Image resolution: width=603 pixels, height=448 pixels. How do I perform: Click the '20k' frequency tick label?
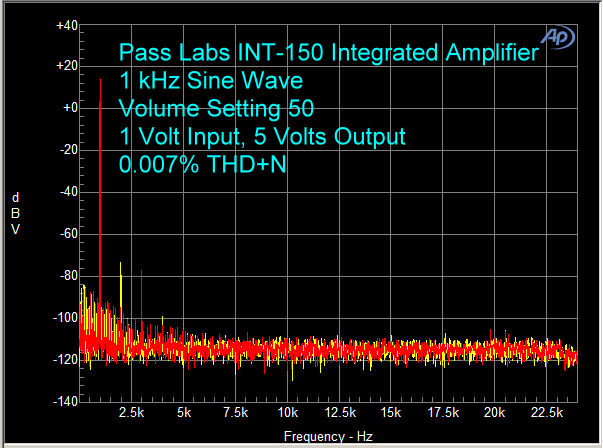494,413
